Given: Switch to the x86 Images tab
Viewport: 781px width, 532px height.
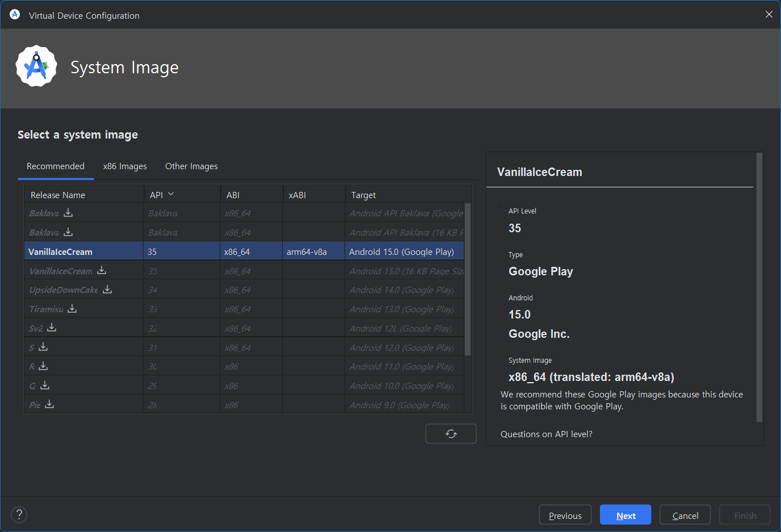Looking at the screenshot, I should 125,166.
